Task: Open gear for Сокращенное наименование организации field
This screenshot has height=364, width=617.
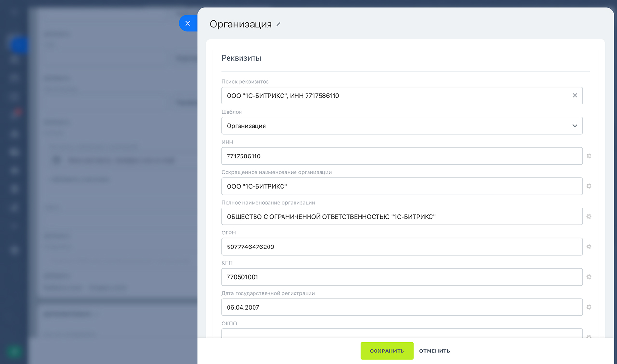Action: pos(589,186)
